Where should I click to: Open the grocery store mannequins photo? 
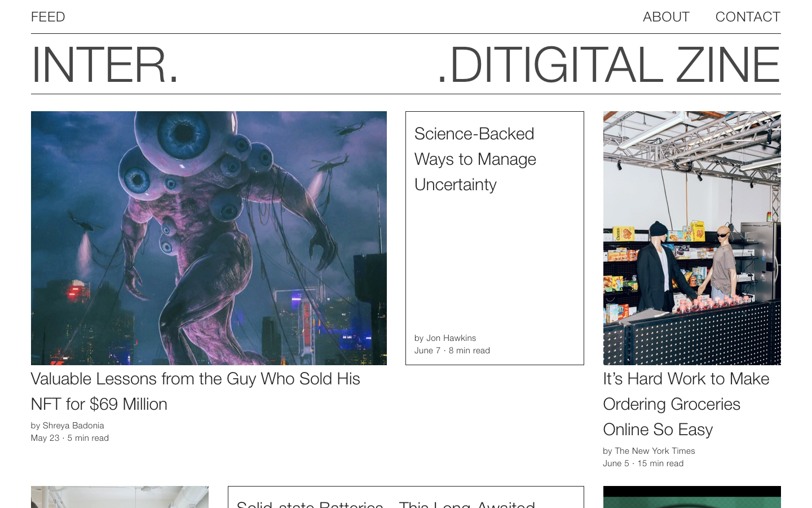(692, 238)
